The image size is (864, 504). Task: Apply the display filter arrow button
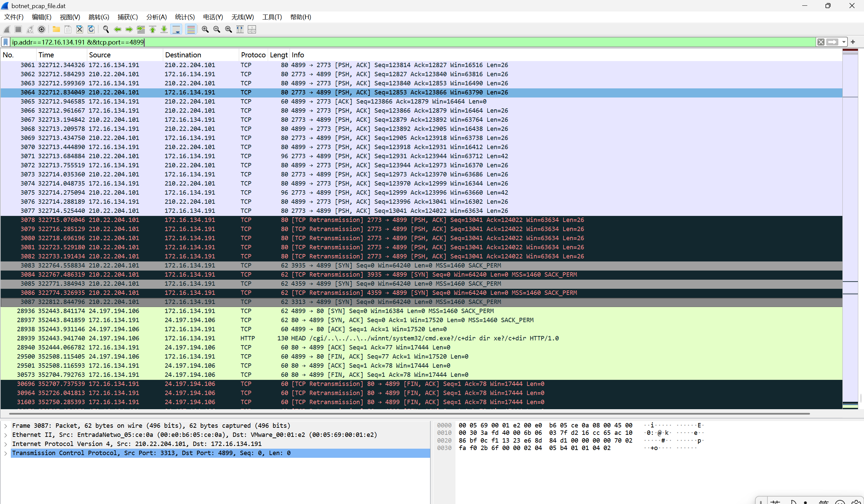tap(832, 42)
